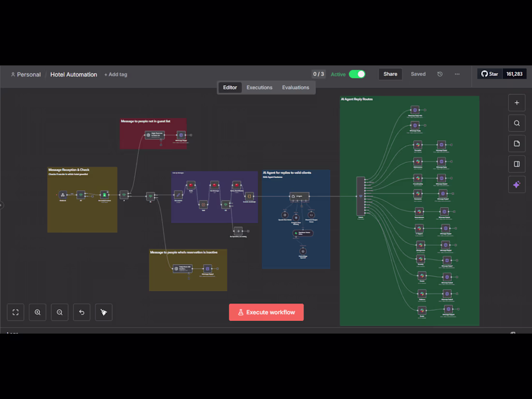Select the AI Agent node on canvas

click(x=299, y=196)
